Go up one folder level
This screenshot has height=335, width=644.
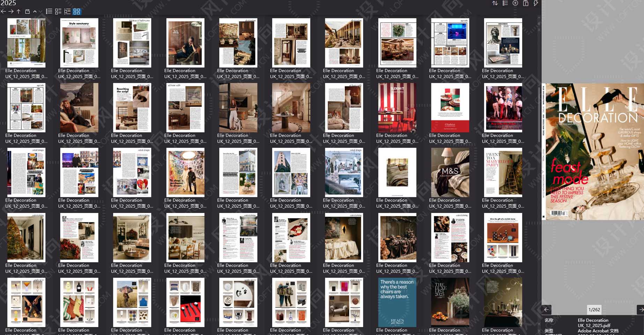pyautogui.click(x=18, y=12)
